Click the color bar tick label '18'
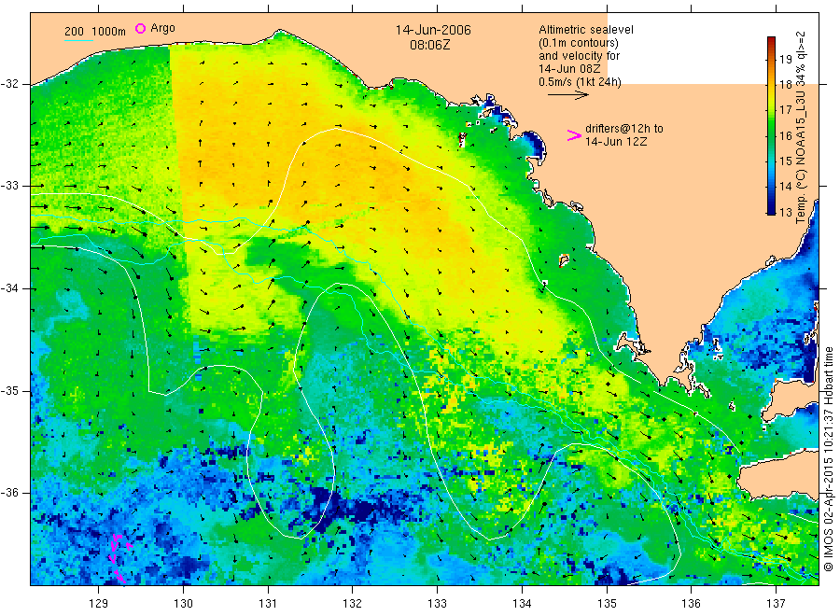 (785, 85)
